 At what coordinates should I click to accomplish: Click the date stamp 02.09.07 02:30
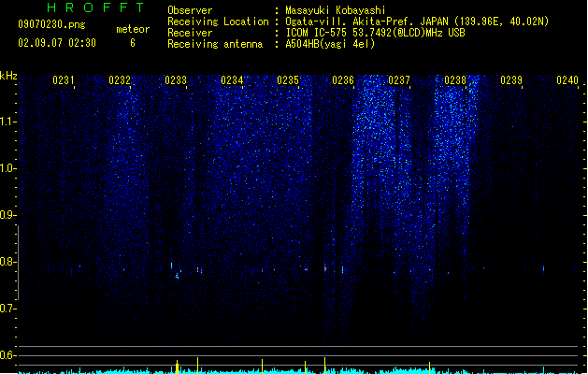[x=57, y=43]
